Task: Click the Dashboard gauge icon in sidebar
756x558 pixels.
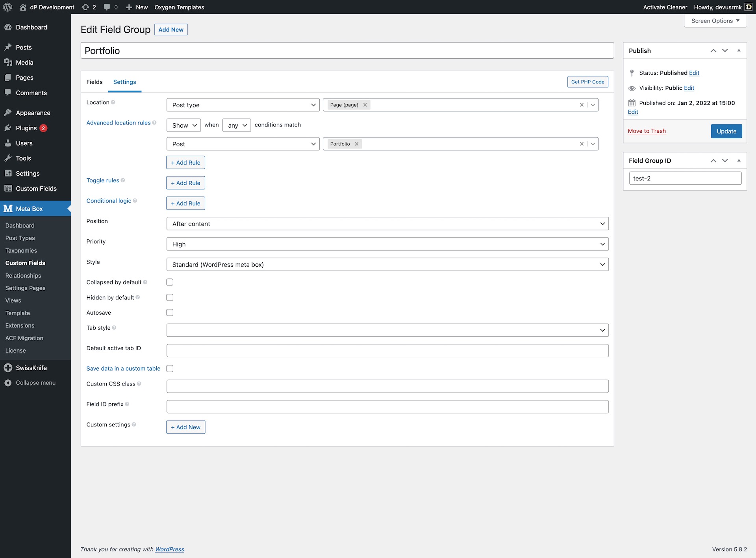Action: pos(8,27)
